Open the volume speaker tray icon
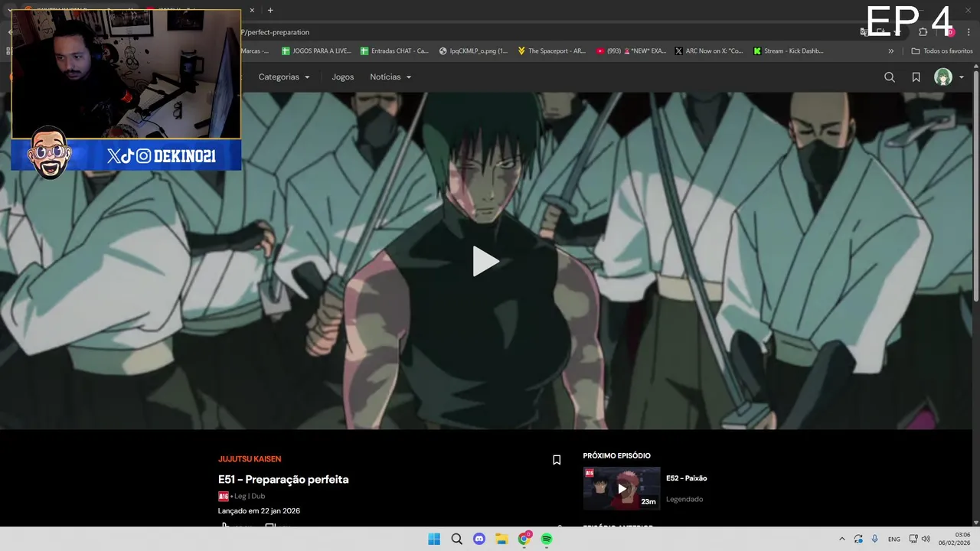This screenshot has height=551, width=980. pyautogui.click(x=926, y=539)
